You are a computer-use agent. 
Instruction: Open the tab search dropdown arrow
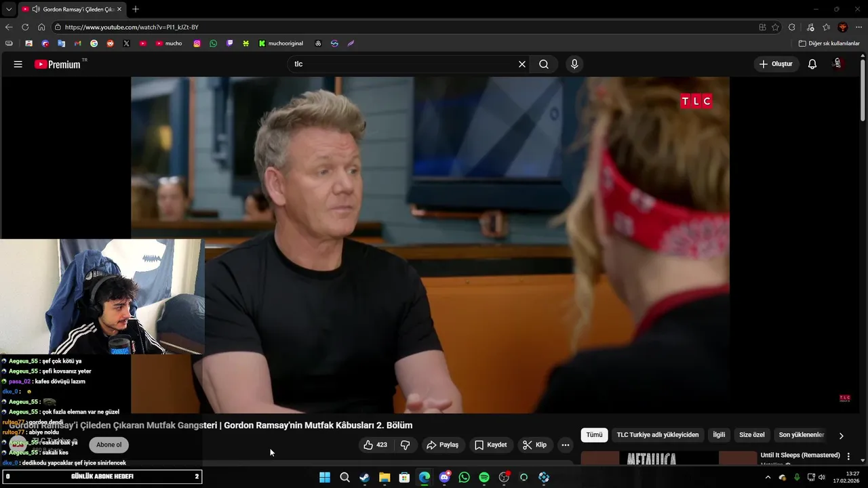coord(9,9)
